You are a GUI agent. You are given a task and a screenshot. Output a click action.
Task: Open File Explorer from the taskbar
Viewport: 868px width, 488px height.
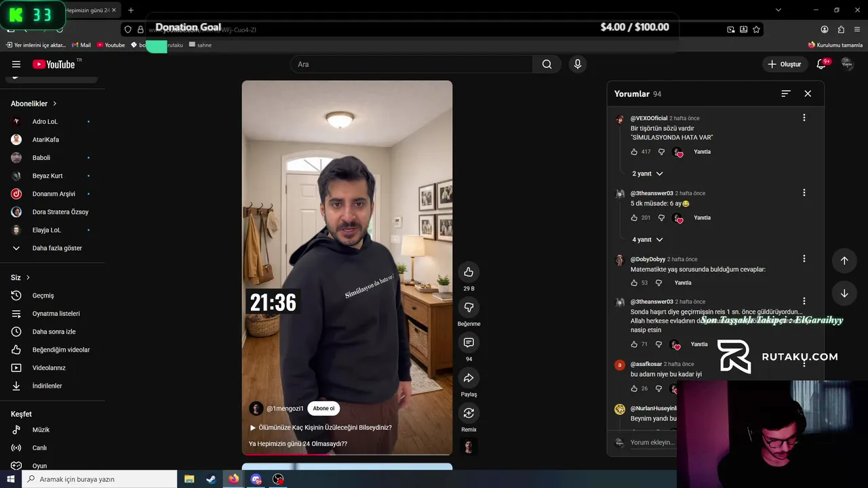pos(189,479)
